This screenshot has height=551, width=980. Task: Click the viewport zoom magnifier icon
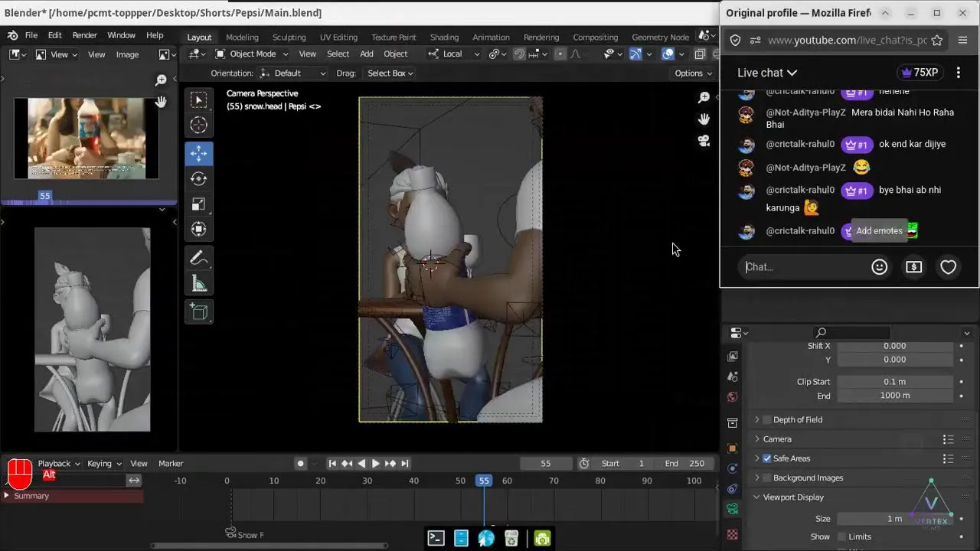(704, 97)
